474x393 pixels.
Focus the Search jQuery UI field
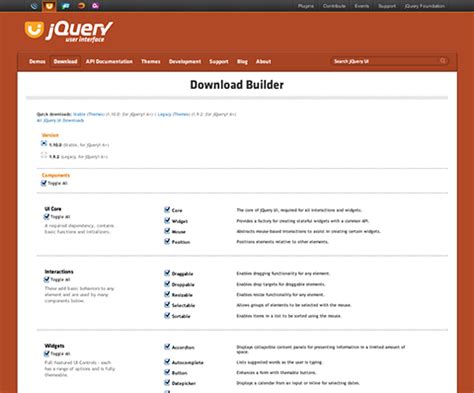coord(389,61)
